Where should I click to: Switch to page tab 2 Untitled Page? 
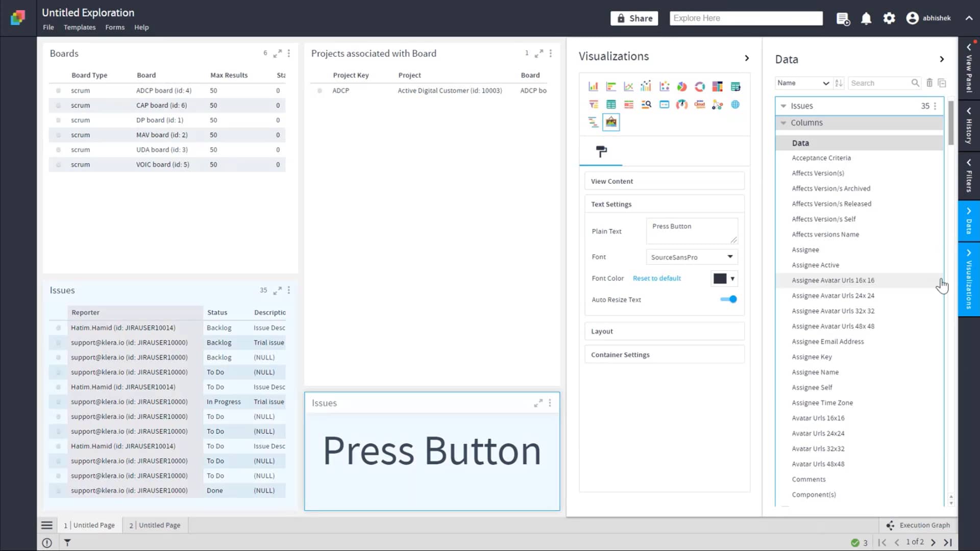[x=155, y=525]
